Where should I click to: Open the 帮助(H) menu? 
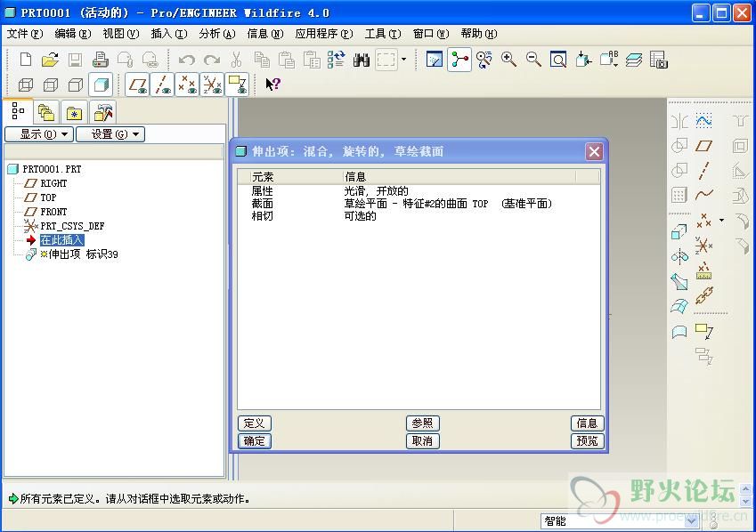coord(479,34)
